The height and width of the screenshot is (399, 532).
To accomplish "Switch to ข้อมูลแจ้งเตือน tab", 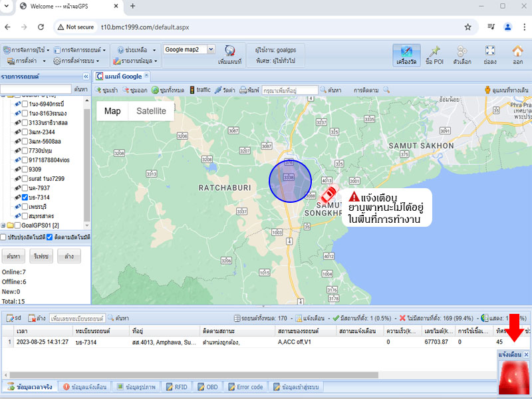I will pyautogui.click(x=85, y=387).
